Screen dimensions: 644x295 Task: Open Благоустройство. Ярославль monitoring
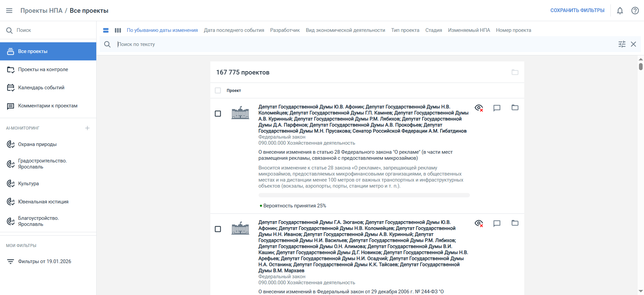[48, 221]
